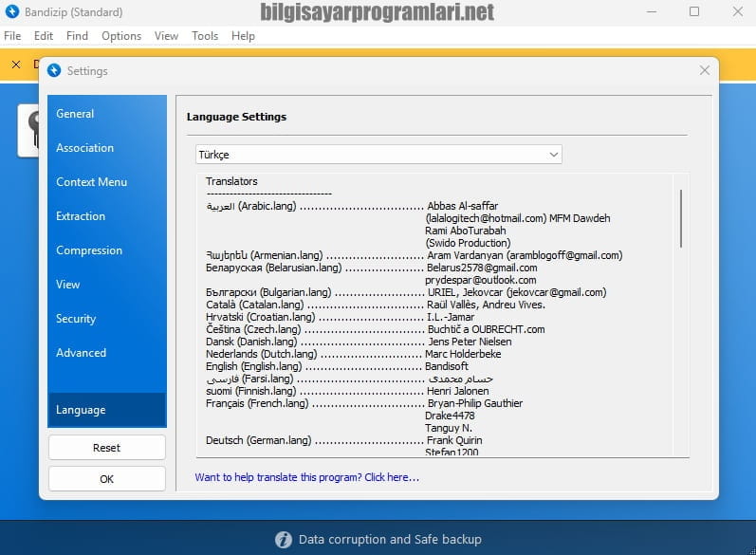This screenshot has height=555, width=756.
Task: Dismiss the yellow notification bar
Action: [16, 65]
